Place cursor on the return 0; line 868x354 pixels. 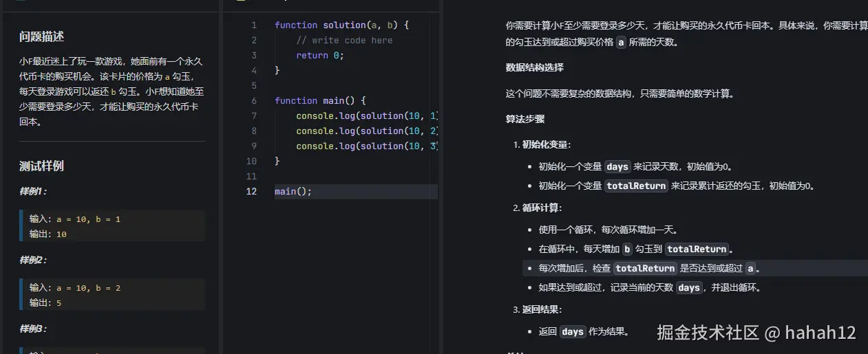[x=319, y=56]
